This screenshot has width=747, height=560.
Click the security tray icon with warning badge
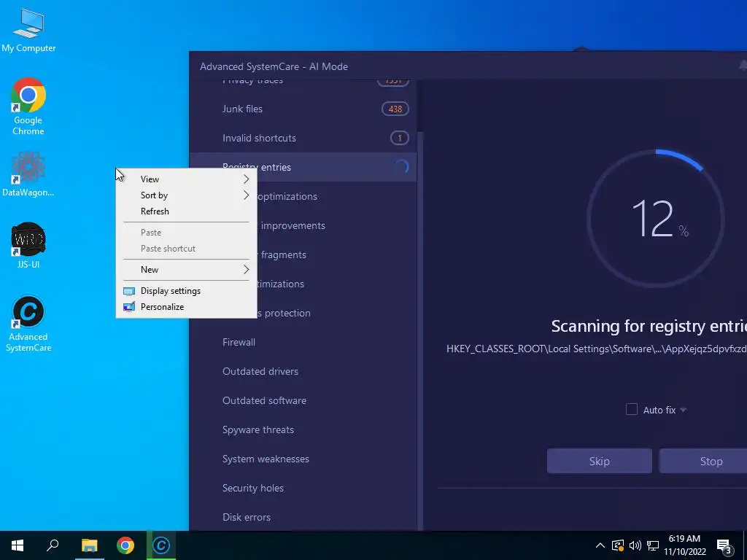point(617,545)
